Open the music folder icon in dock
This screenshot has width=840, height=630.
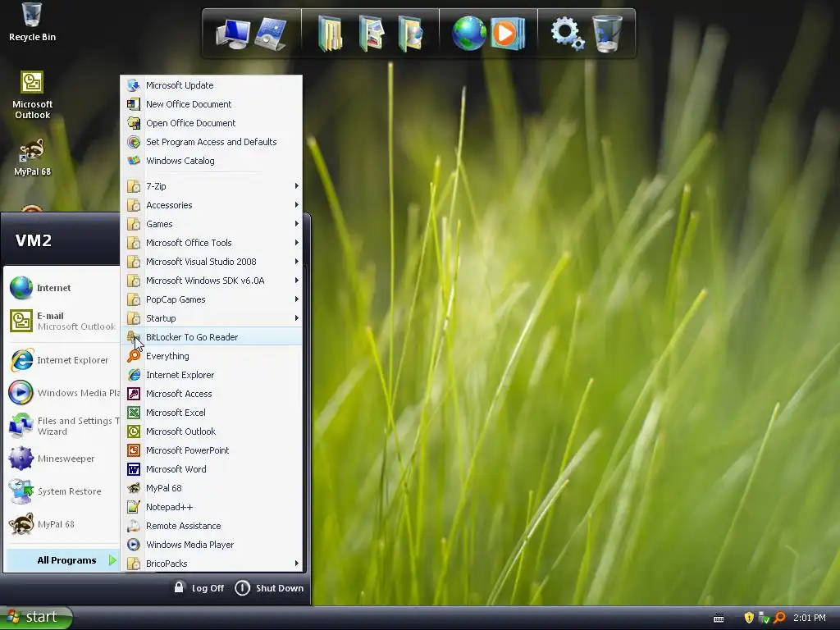(x=411, y=34)
